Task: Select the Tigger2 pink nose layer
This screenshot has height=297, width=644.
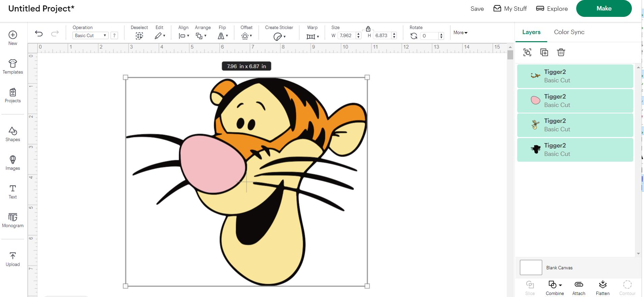Action: pos(575,101)
